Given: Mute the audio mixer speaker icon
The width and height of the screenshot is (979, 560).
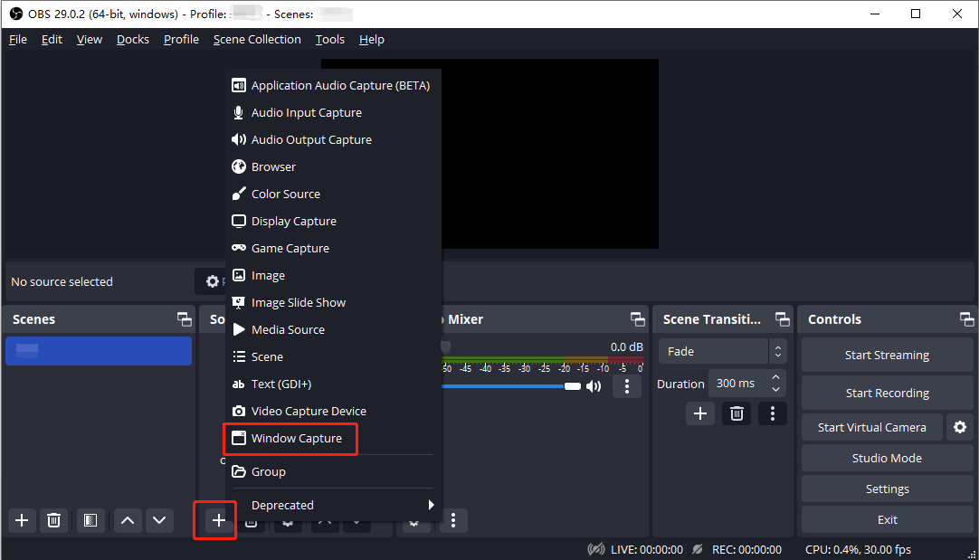Looking at the screenshot, I should click(x=594, y=386).
